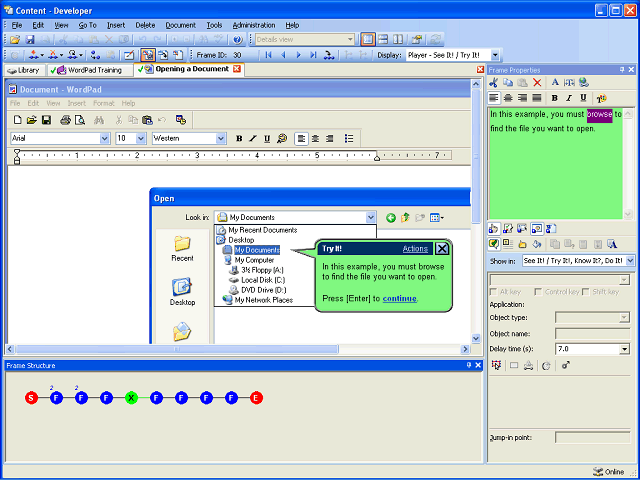Toggle the highlighted single-pane layout button
Screen dimensions: 640x480
pyautogui.click(x=368, y=40)
